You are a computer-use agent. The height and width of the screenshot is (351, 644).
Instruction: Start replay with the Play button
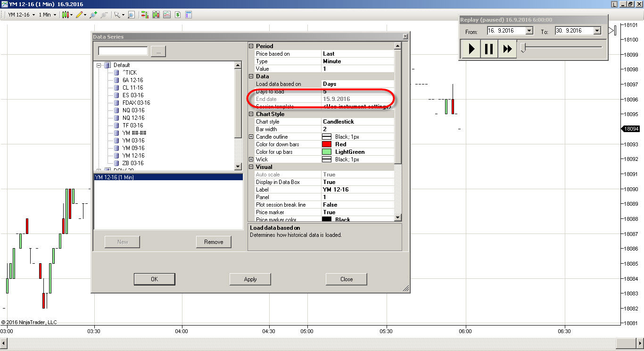tap(471, 49)
